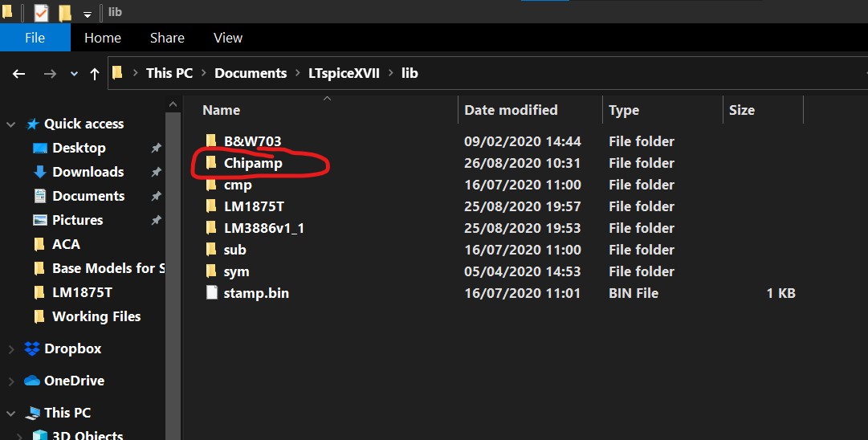The image size is (868, 440).
Task: Open ACA folder in Quick access
Action: [66, 244]
